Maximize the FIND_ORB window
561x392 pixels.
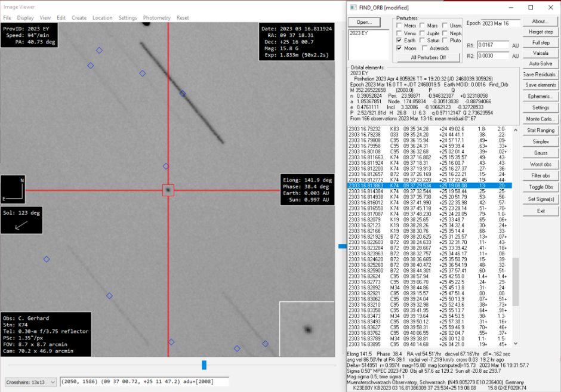tap(531, 7)
